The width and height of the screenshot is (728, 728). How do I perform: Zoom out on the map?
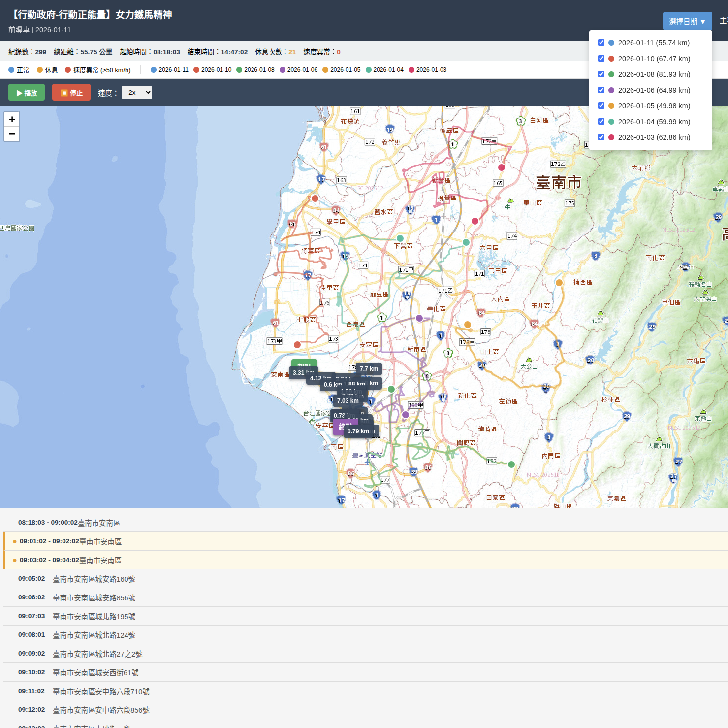click(12, 134)
